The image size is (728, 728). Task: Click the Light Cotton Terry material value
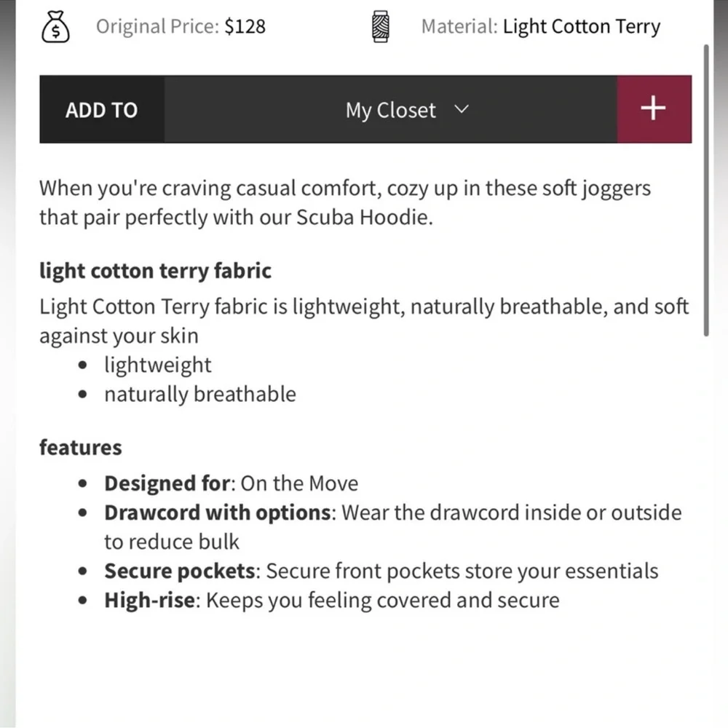click(581, 26)
